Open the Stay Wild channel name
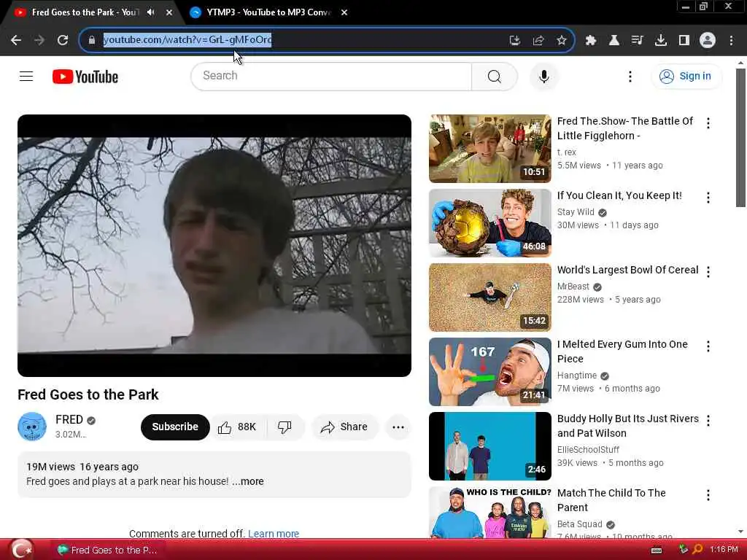 click(576, 212)
